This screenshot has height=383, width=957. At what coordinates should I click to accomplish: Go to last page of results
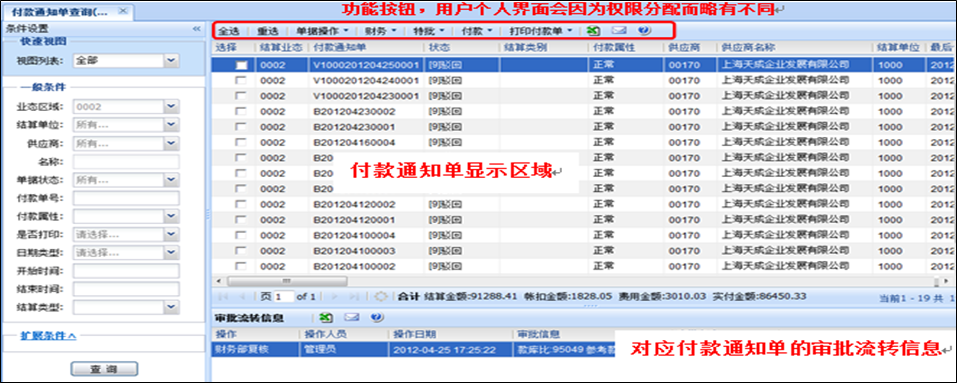click(x=354, y=296)
